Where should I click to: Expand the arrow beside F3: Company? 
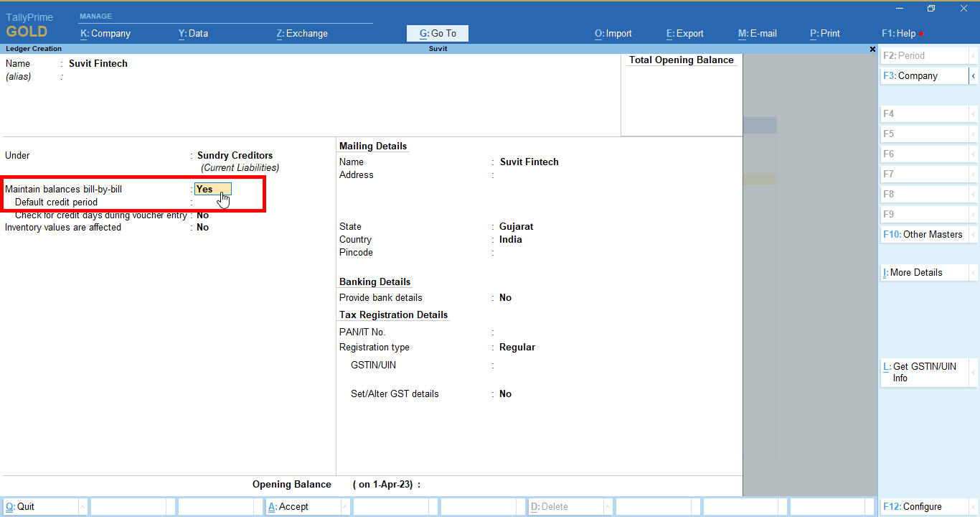tap(974, 75)
